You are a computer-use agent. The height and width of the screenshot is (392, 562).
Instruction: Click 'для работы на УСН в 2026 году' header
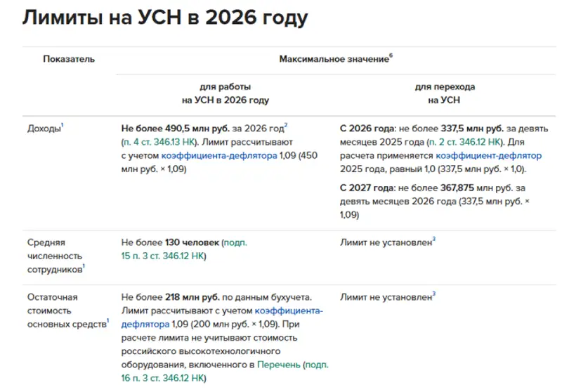(x=225, y=93)
